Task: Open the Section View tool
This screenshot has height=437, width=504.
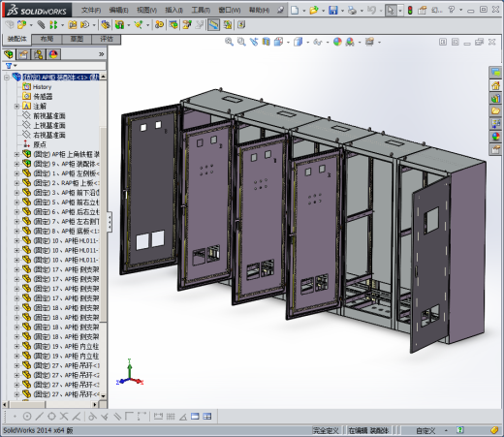Action: coord(266,42)
